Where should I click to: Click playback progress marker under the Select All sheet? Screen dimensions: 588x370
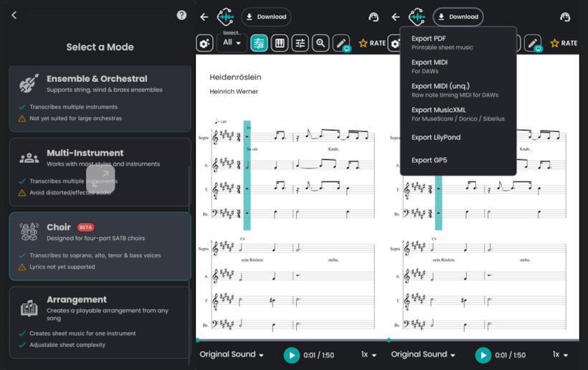tap(198, 341)
